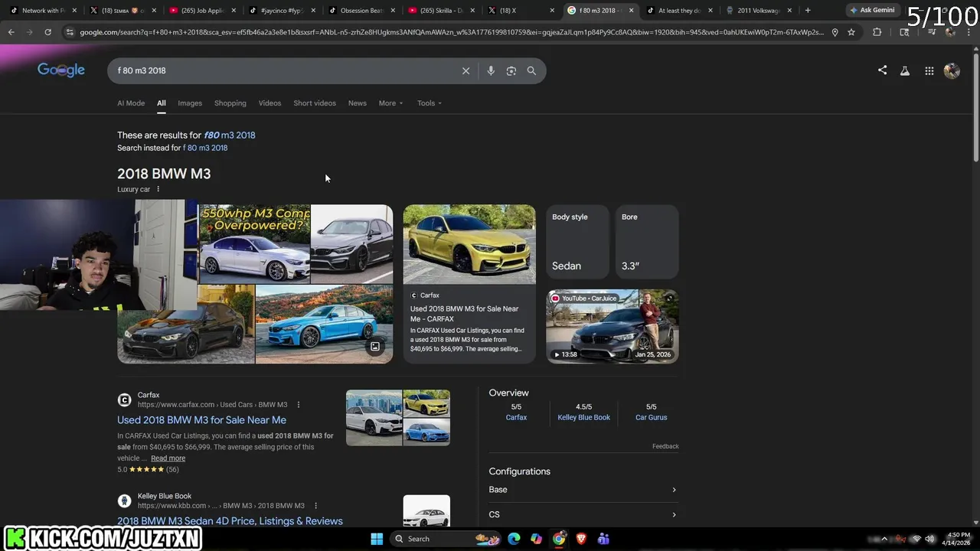Image resolution: width=980 pixels, height=551 pixels.
Task: Open Carfax result three-dot menu
Action: pyautogui.click(x=299, y=405)
